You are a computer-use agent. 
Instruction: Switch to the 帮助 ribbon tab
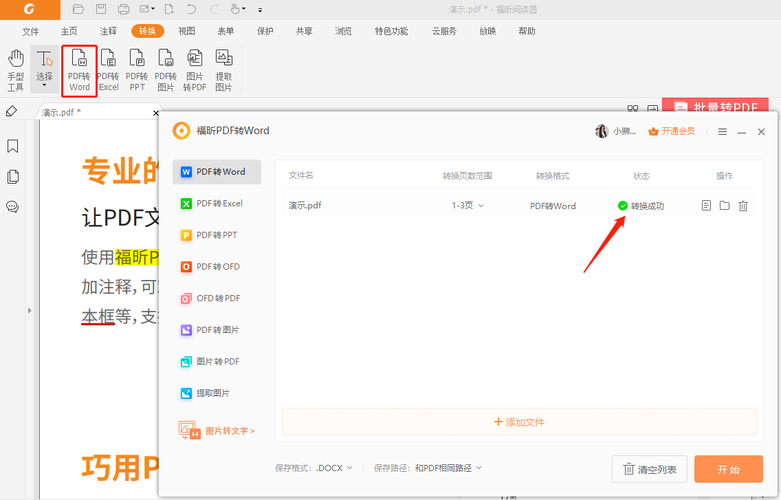[527, 31]
